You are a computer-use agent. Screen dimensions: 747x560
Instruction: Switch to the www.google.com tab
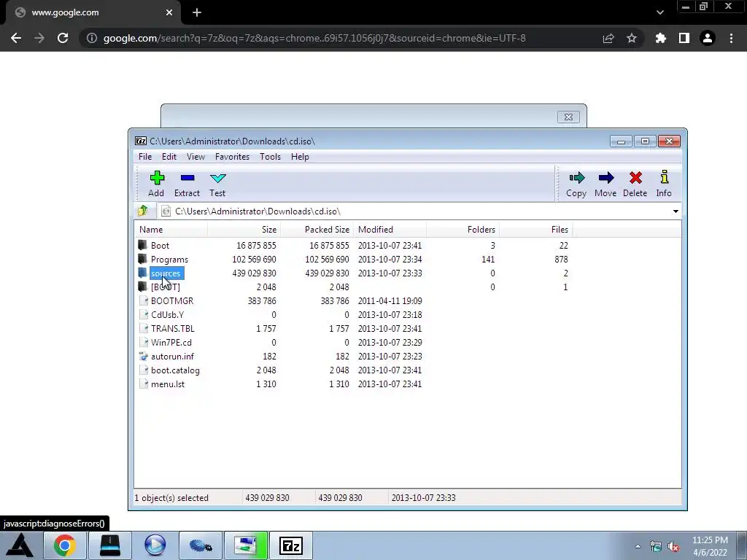(90, 13)
